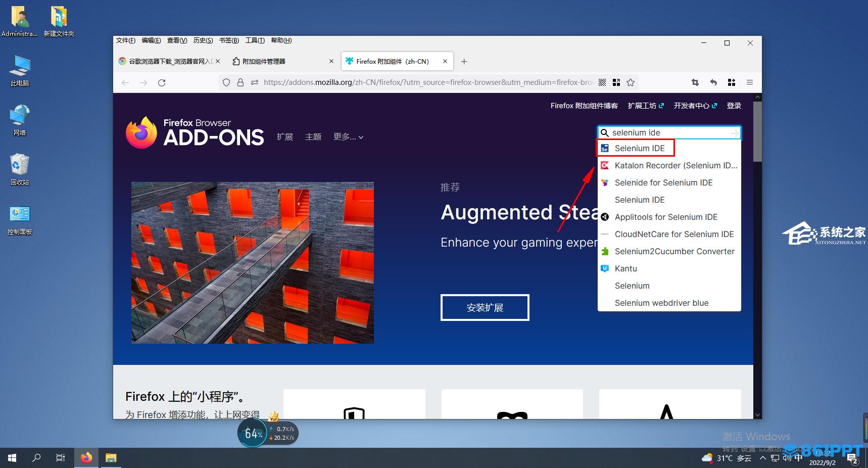Click the address bar URL

pos(428,82)
